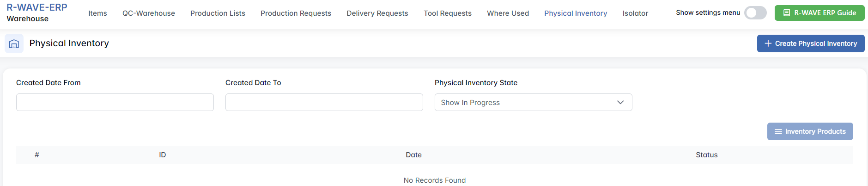Open the Items menu

tap(97, 13)
